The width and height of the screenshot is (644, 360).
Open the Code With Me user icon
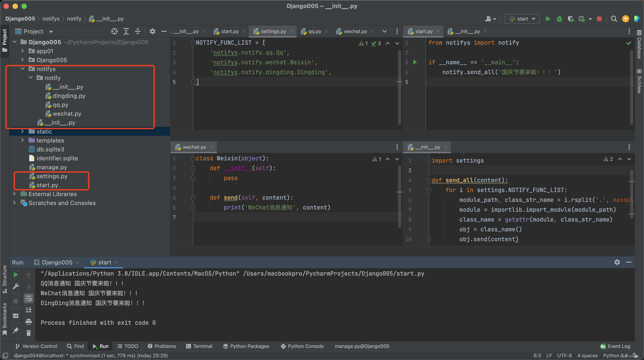(491, 19)
